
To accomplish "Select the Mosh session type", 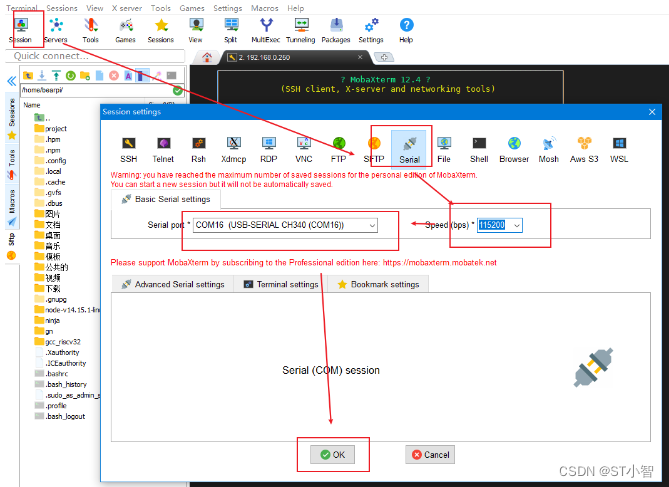I will (549, 150).
